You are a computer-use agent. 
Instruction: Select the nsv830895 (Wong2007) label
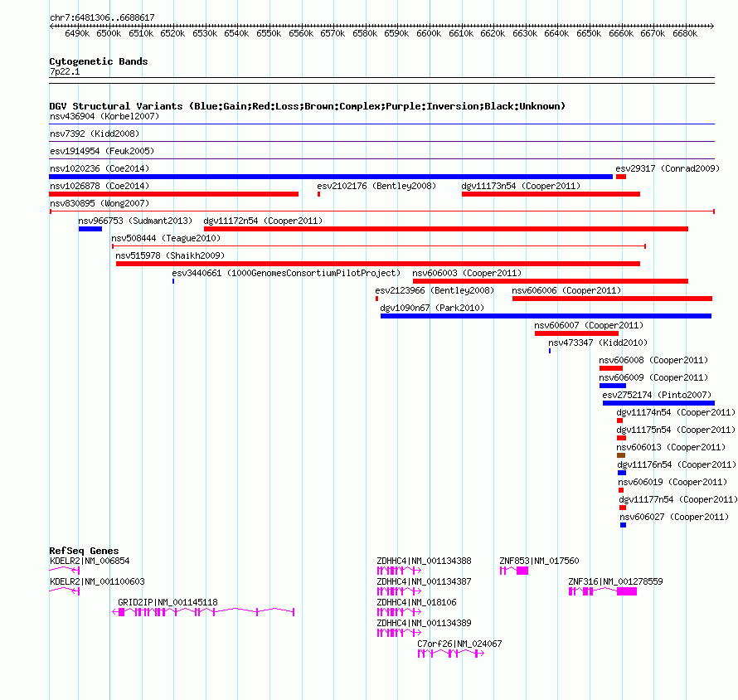coord(100,203)
